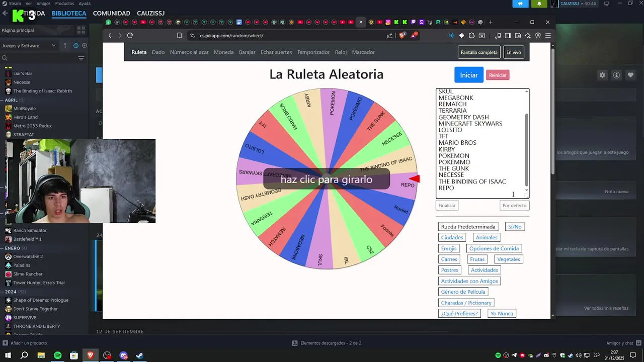Open Discord icon in system tray
The image size is (644, 362).
coord(546,355)
